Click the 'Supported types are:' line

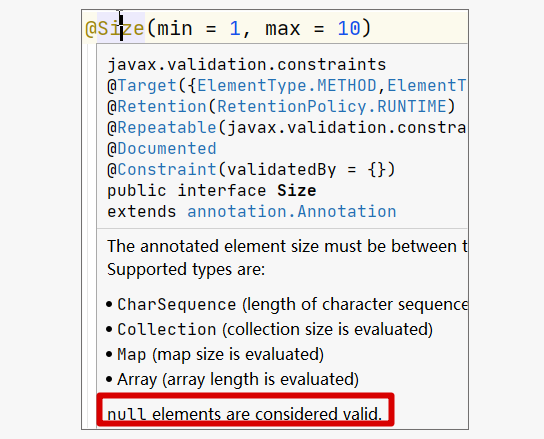pyautogui.click(x=186, y=269)
